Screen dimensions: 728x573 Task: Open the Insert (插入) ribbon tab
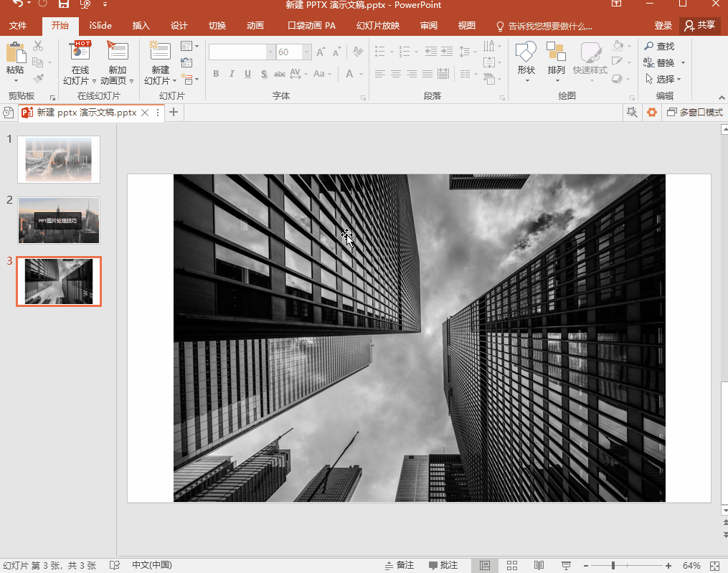coord(141,26)
